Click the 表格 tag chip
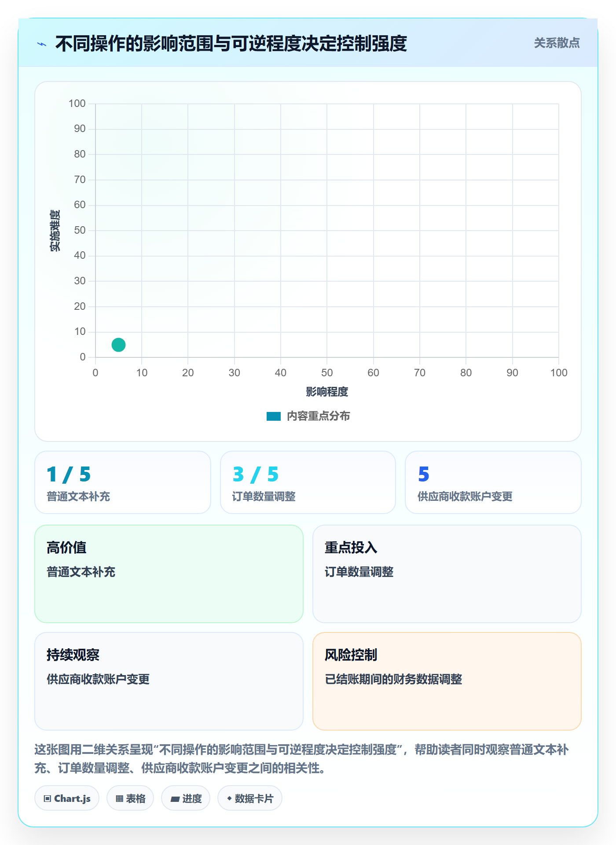This screenshot has width=616, height=845. (130, 798)
